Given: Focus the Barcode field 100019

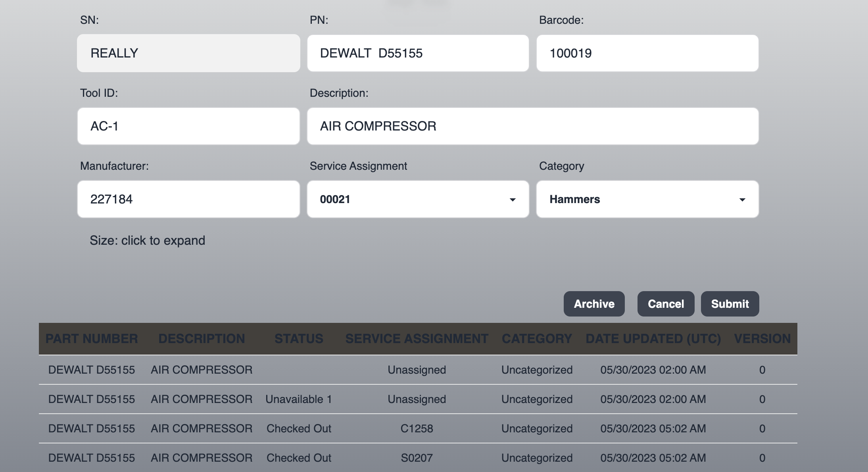Looking at the screenshot, I should (x=647, y=53).
